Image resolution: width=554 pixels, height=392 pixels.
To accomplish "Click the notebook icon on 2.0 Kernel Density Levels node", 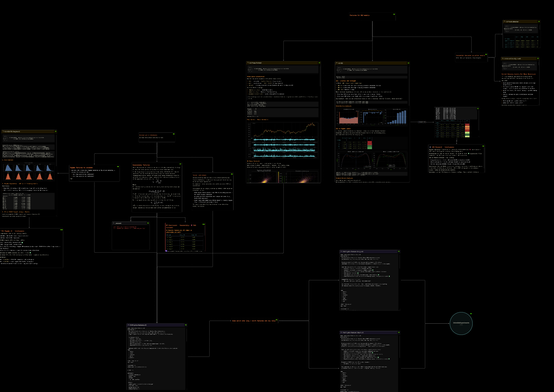I will pos(503,59).
